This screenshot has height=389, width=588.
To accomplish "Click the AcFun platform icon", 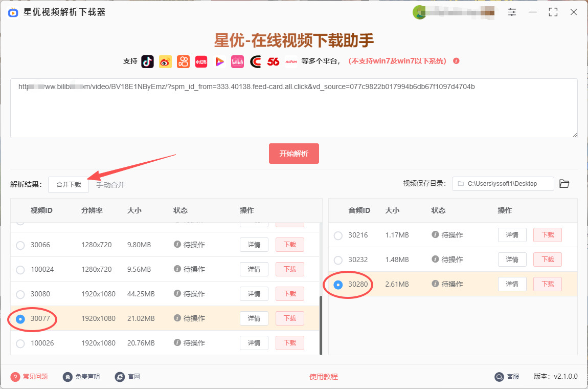I will pos(291,61).
